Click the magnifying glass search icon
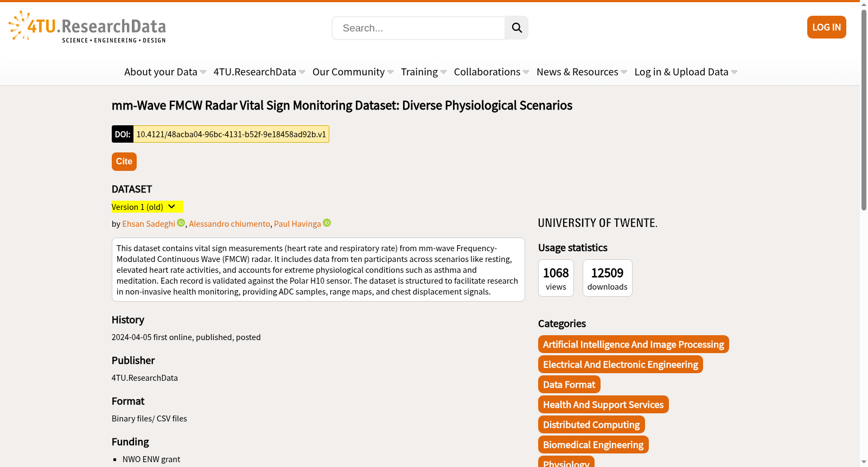The height and width of the screenshot is (467, 868). pyautogui.click(x=516, y=28)
